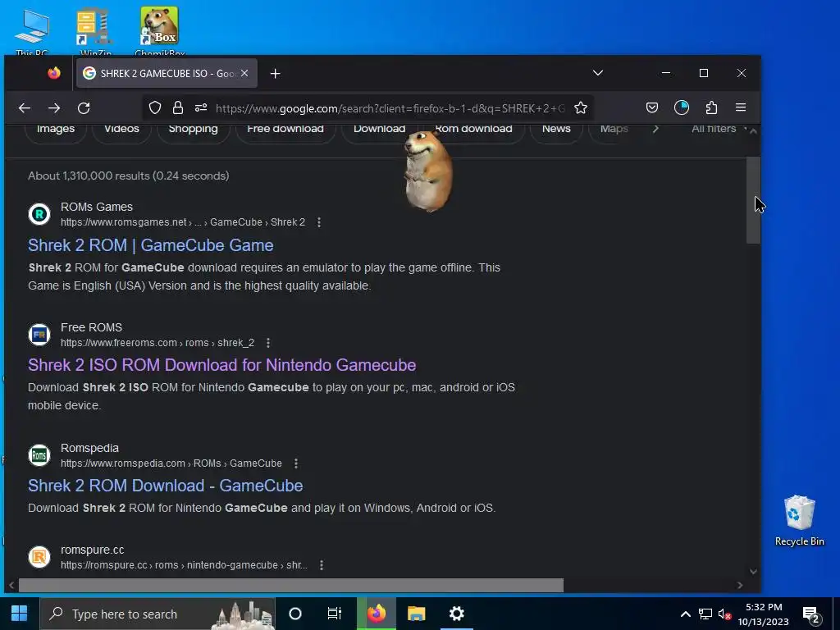Open Shrek 2 ROM | GameCube Game result

tap(151, 245)
